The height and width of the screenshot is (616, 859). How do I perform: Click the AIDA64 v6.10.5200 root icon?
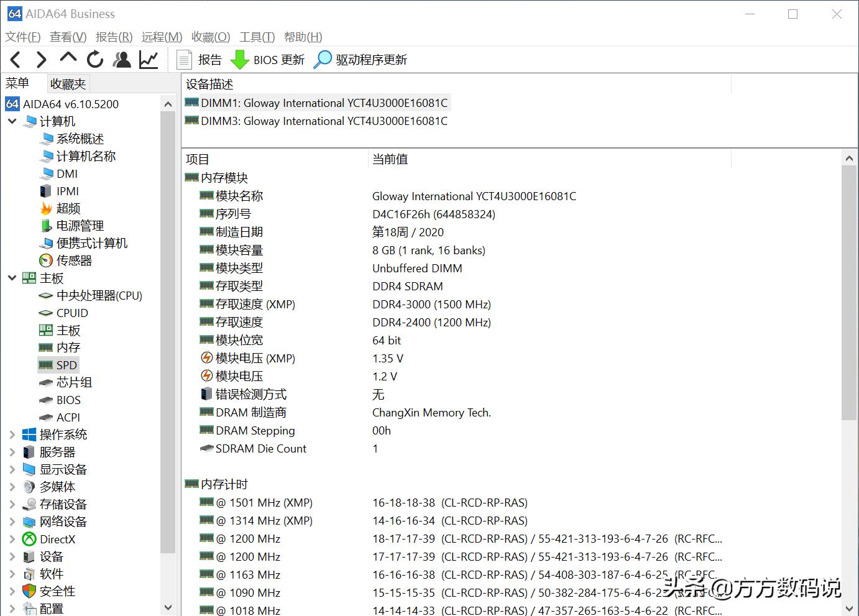(x=12, y=104)
